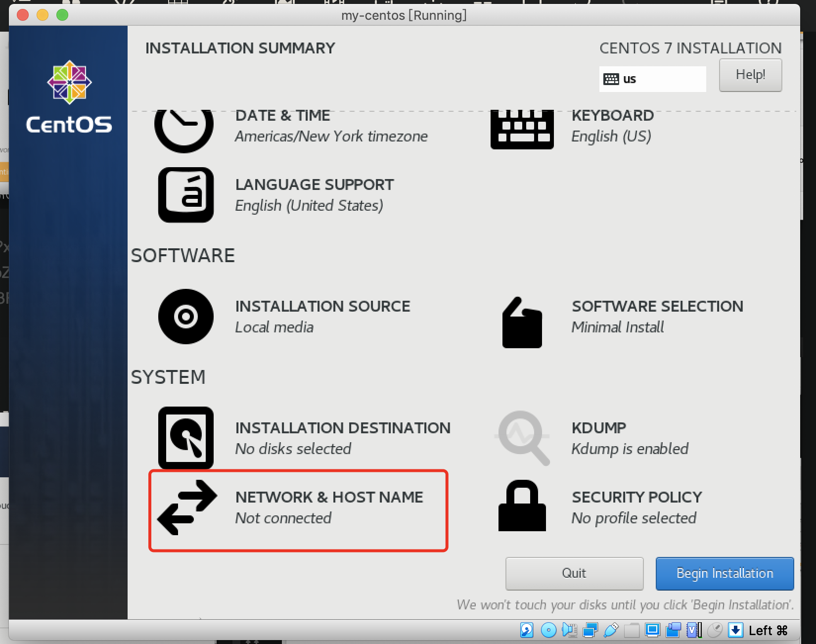The image size is (816, 644).
Task: Click VirtualBox network adapters status icon
Action: click(x=590, y=630)
